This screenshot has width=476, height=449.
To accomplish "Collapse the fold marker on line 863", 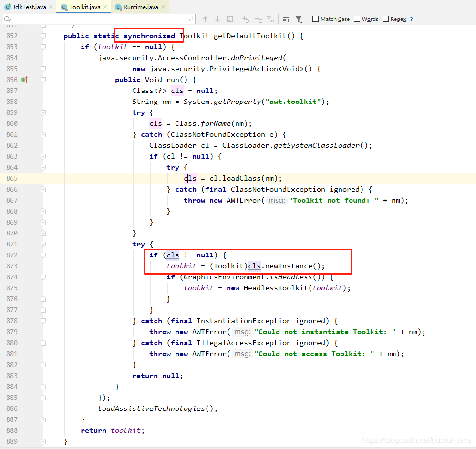I will 43,156.
